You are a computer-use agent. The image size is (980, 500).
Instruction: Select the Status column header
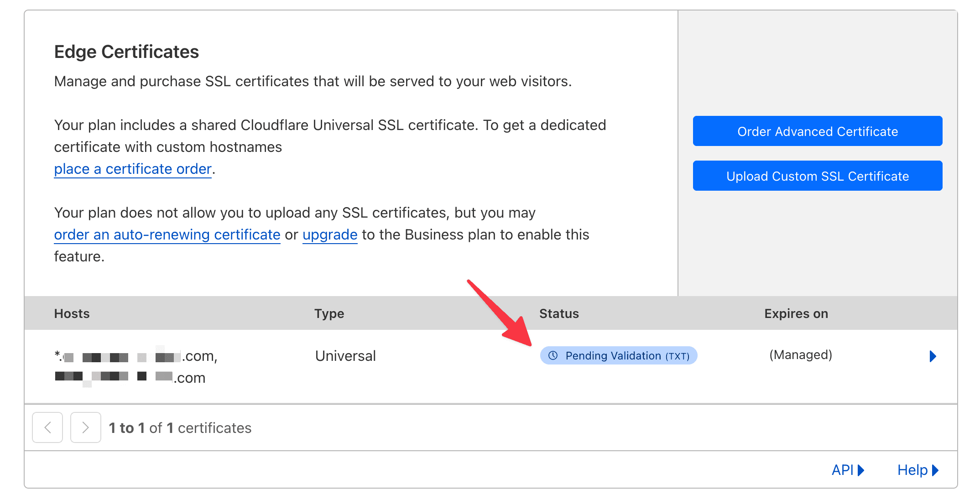[559, 313]
